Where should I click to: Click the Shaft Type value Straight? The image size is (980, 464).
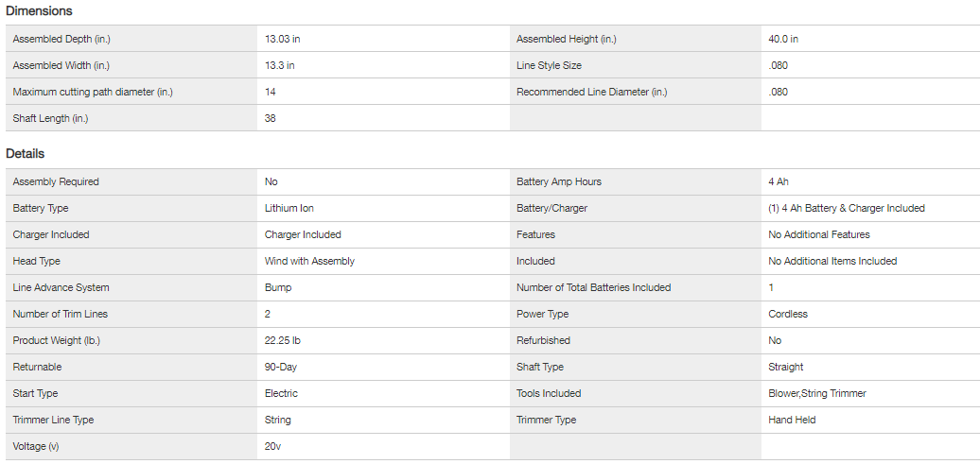coord(786,367)
